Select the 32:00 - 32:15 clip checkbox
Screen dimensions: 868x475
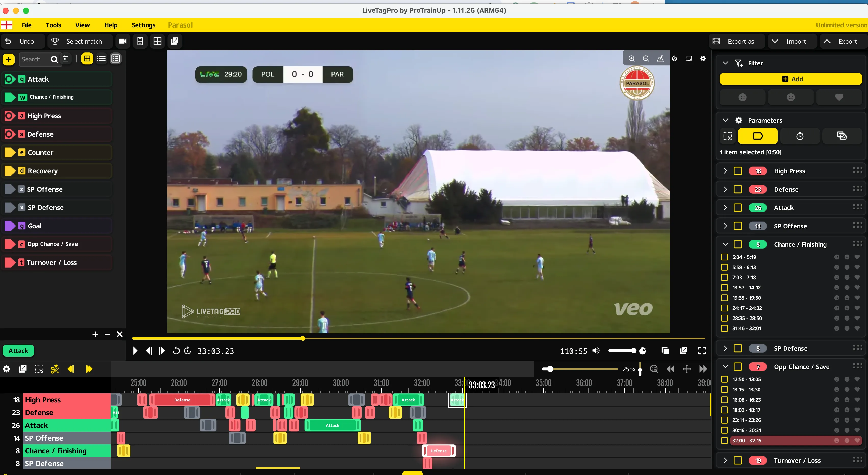click(724, 441)
